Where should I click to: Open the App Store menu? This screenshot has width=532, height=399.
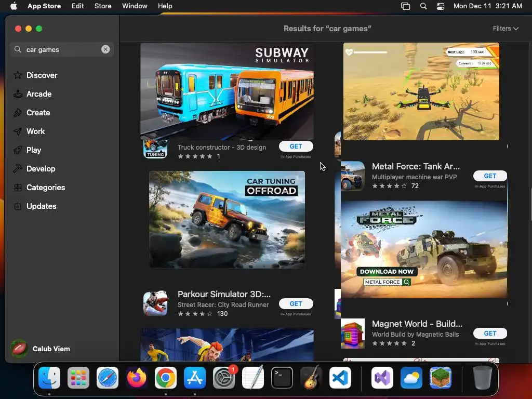[44, 6]
